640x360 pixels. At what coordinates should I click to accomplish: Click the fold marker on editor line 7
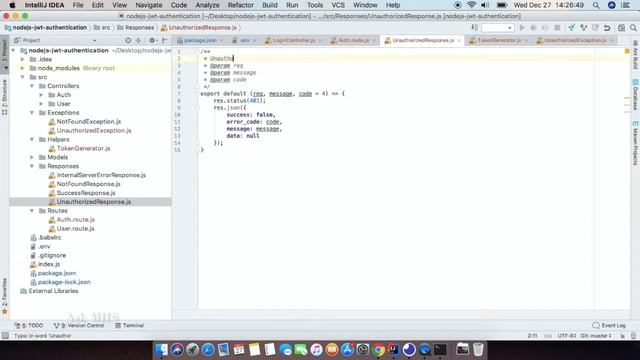(x=197, y=93)
